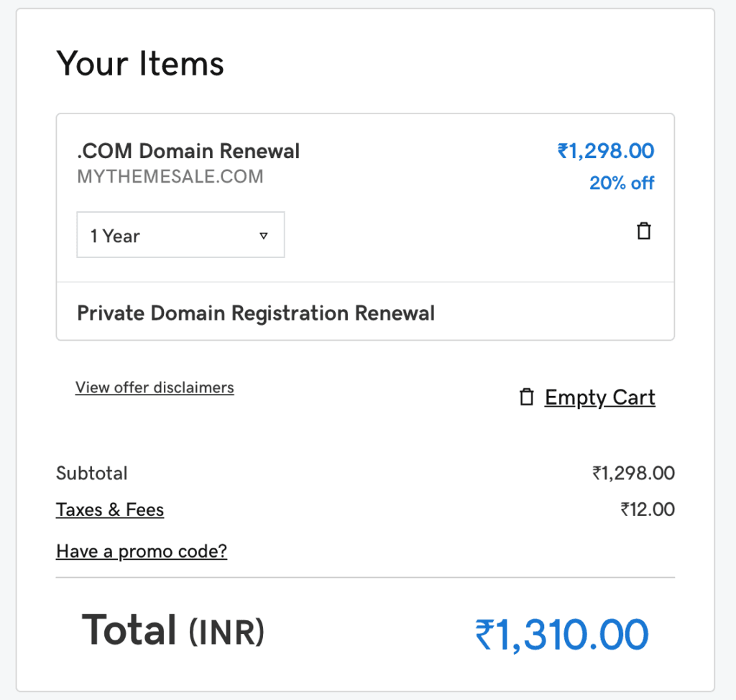The width and height of the screenshot is (736, 700).
Task: Open the 1 Year term dropdown
Action: click(180, 235)
